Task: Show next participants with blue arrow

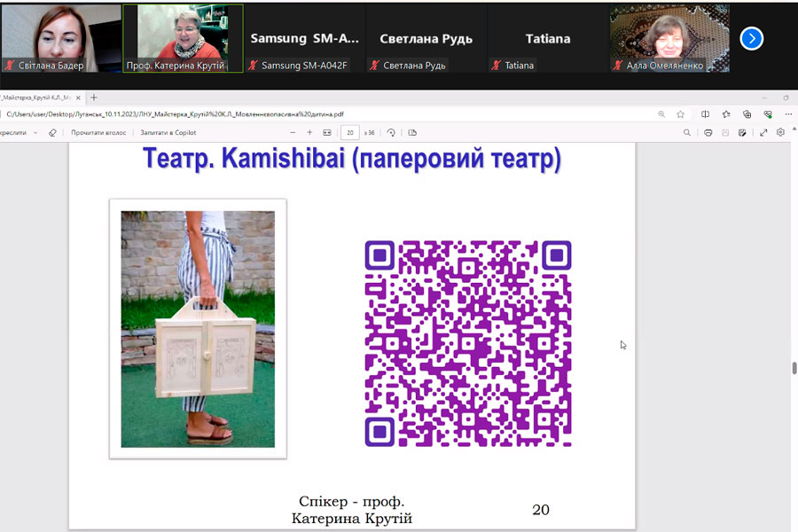Action: pos(751,38)
